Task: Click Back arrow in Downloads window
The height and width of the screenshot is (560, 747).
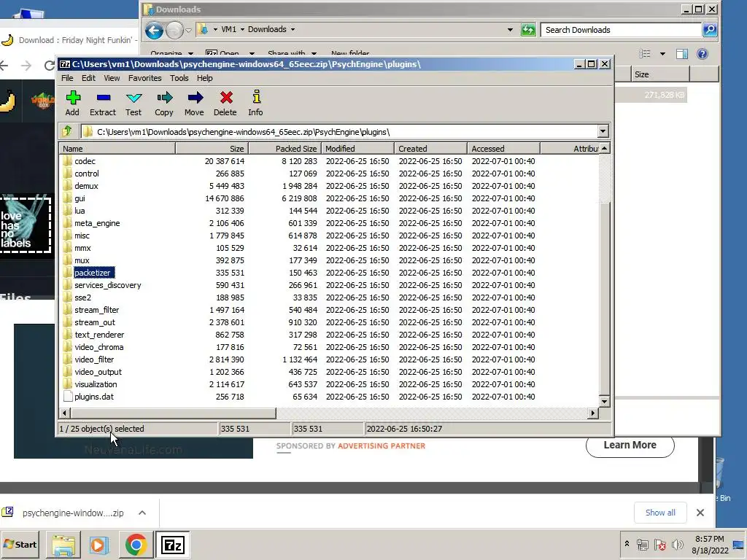Action: click(155, 31)
